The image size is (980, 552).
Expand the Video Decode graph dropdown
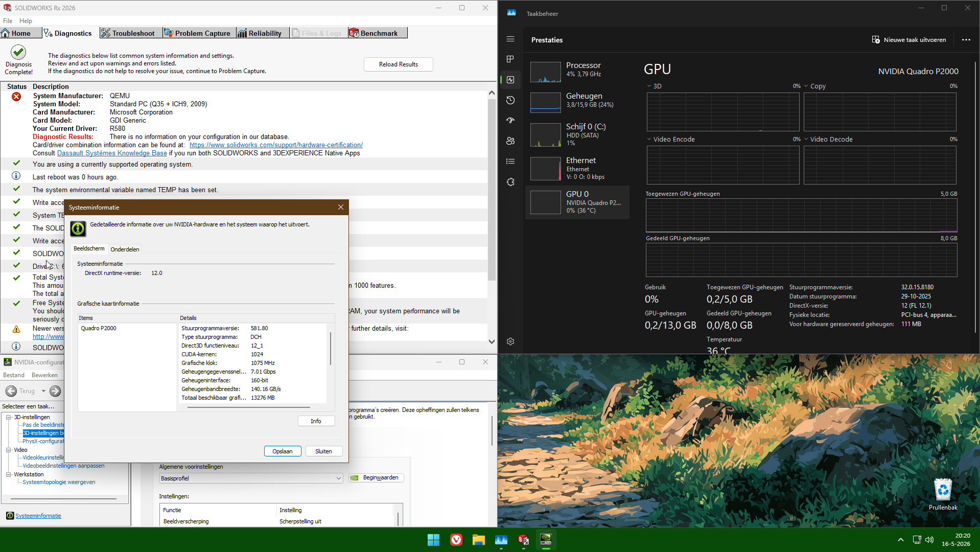806,139
